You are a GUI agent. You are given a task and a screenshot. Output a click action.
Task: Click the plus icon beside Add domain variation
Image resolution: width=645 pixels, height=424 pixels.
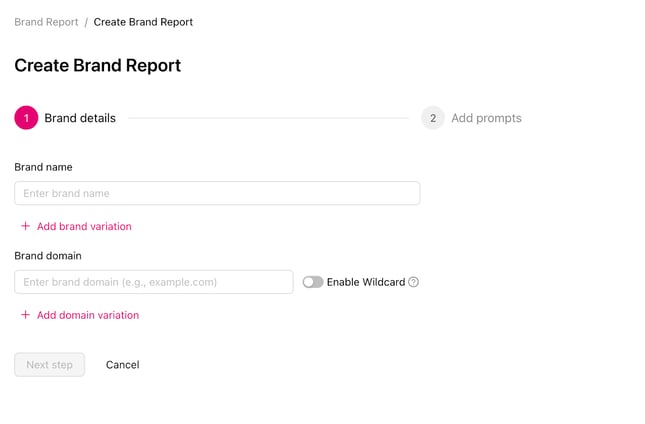[x=26, y=315]
